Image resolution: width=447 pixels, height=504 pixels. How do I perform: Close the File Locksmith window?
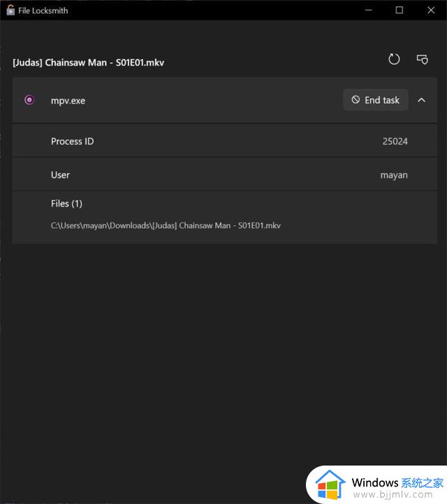(x=431, y=10)
